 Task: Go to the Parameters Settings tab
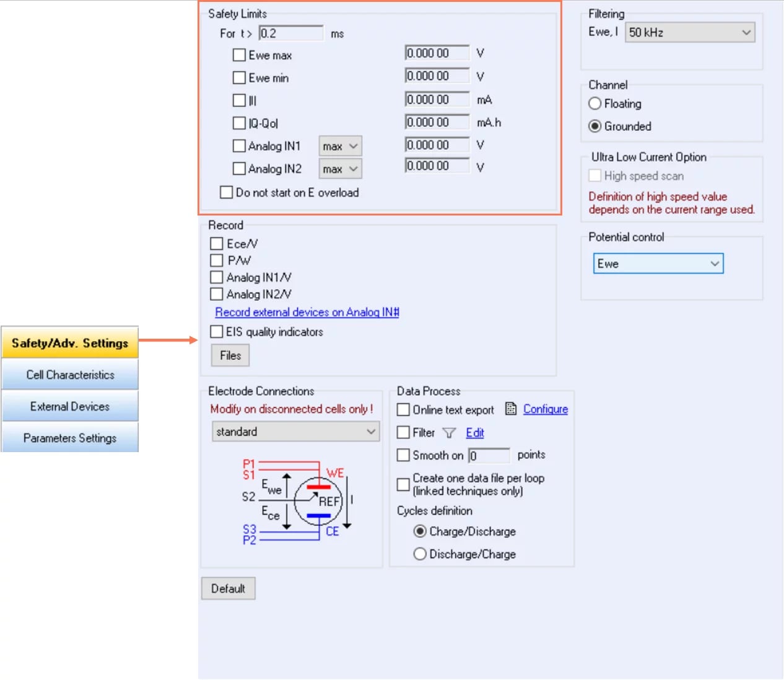70,438
